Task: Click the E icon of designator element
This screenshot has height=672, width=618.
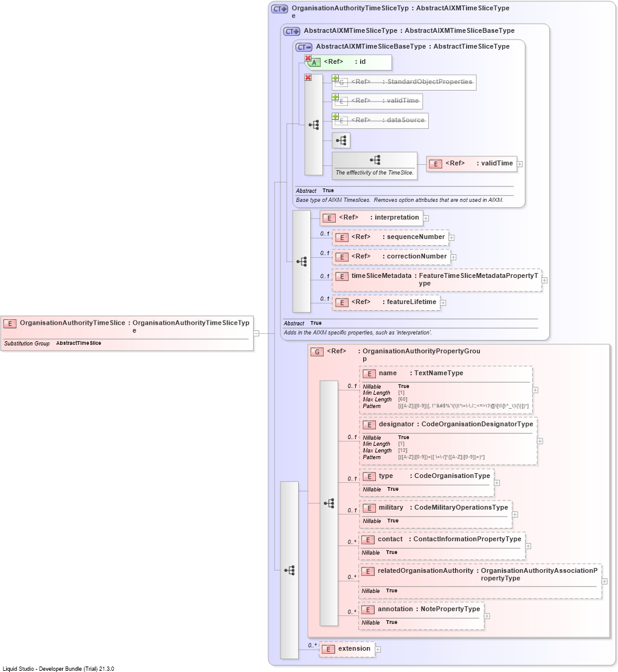Action: [369, 424]
